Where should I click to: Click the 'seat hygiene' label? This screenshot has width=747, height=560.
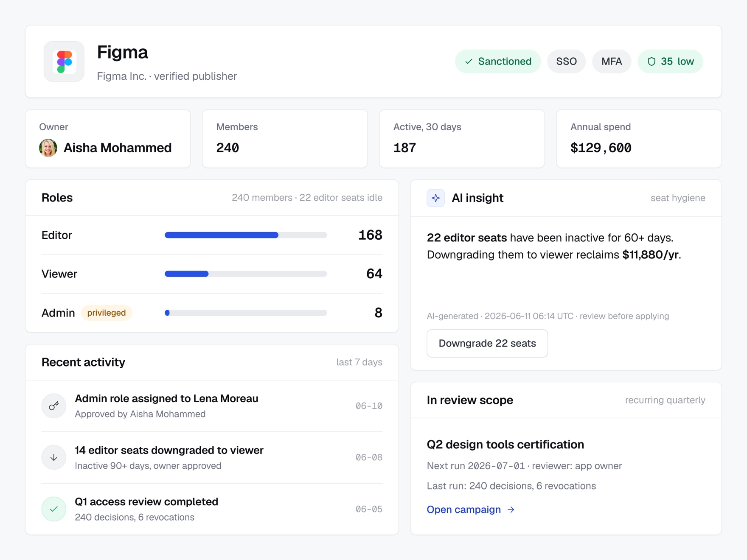(x=678, y=198)
